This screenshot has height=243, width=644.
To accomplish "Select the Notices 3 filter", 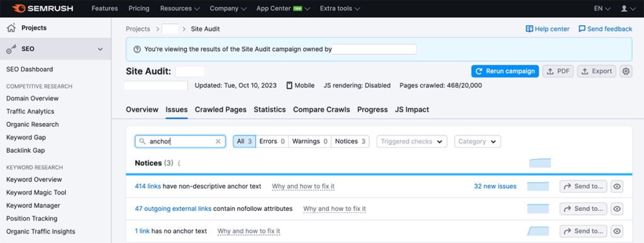I will [x=350, y=141].
